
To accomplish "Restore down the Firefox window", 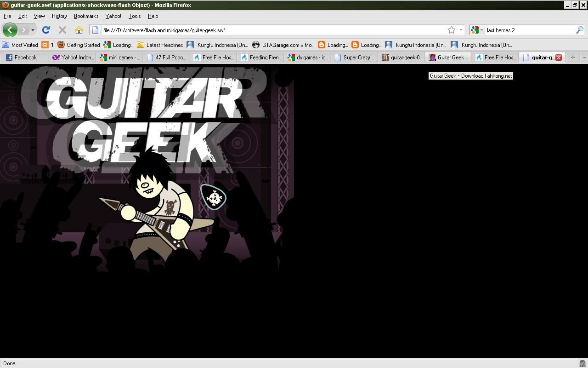I will coord(574,5).
